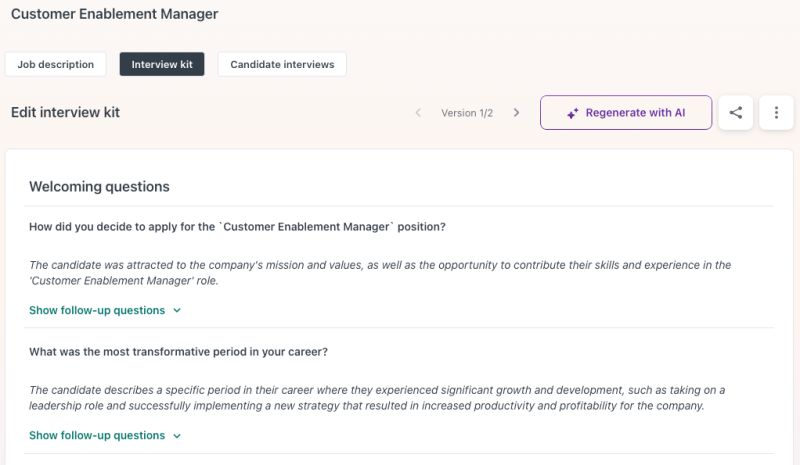Go to next version with right chevron
Screen dimensions: 800x465
pyautogui.click(x=516, y=113)
